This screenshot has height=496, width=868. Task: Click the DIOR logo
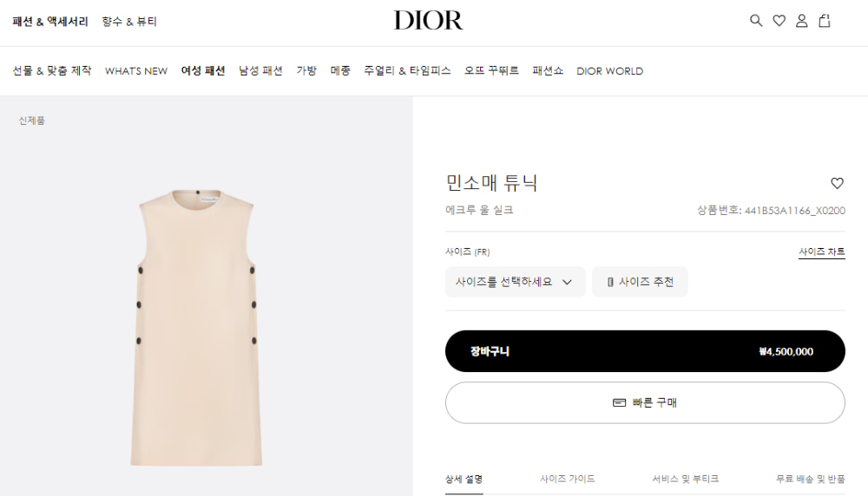point(428,21)
